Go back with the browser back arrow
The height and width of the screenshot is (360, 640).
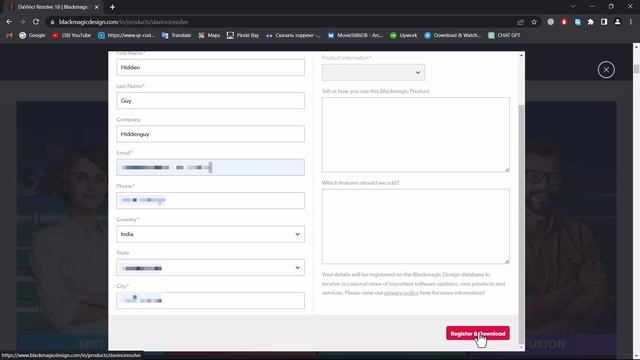(x=9, y=22)
